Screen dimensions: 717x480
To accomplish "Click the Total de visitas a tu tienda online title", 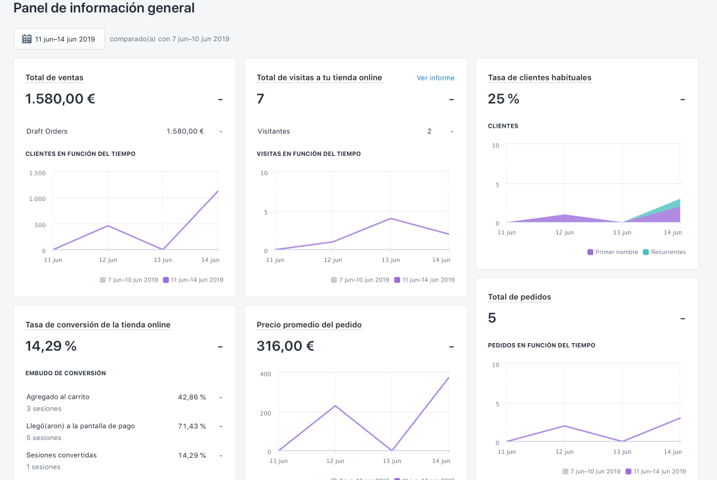I will point(319,78).
